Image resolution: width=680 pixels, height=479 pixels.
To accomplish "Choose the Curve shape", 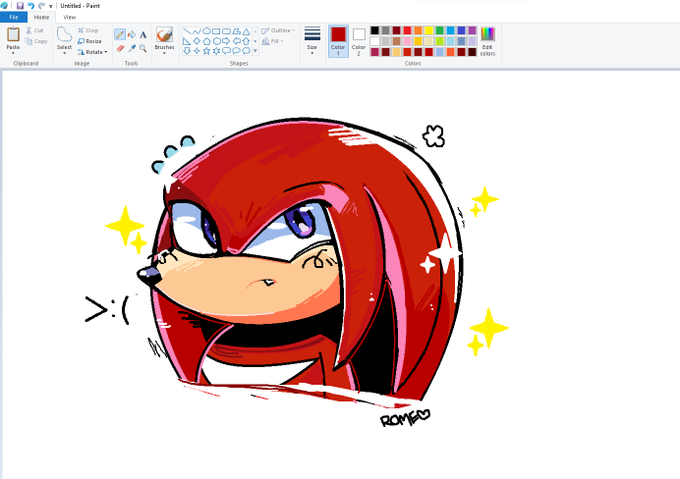I will [196, 31].
